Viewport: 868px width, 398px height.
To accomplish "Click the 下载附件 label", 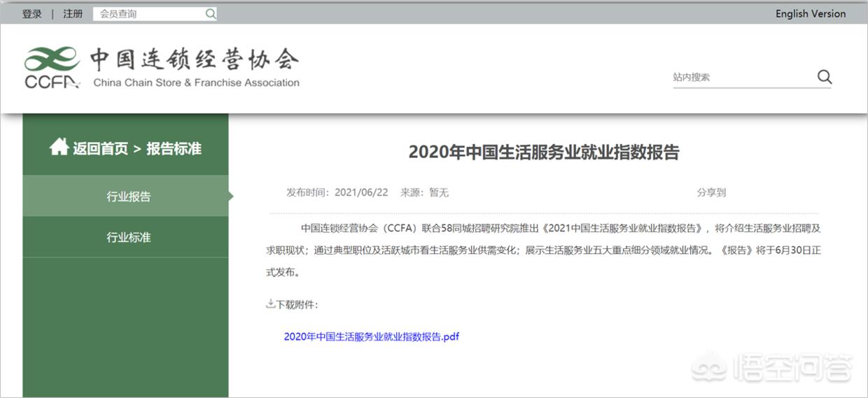I will 297,304.
